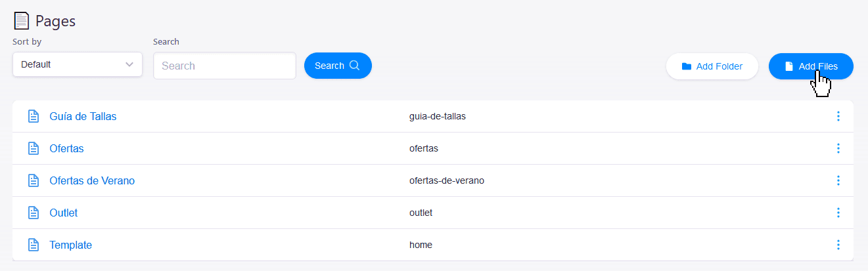Open the Ofertas de Verano page link
Screen dimensions: 868x271
pyautogui.click(x=92, y=180)
